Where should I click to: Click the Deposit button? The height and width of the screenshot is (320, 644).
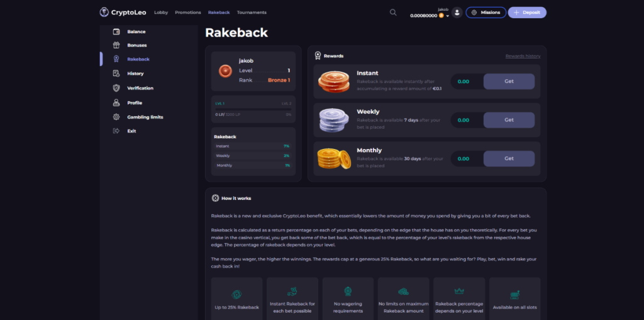click(x=528, y=13)
